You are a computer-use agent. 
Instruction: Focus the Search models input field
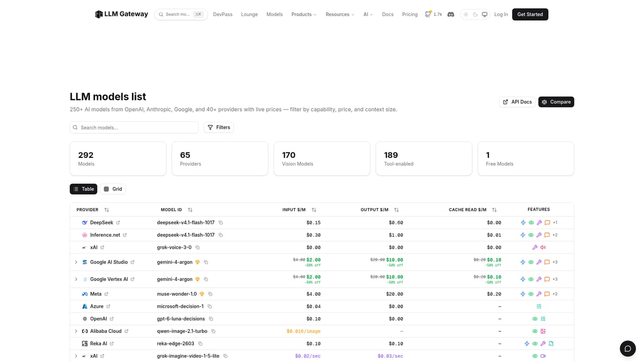pyautogui.click(x=134, y=128)
